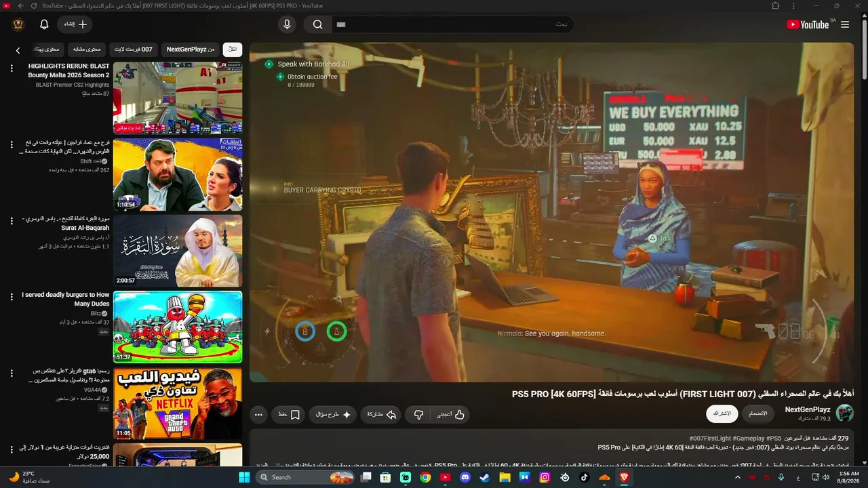
Task: Select the 'من NextGenPlayz' filter chip
Action: coord(191,49)
